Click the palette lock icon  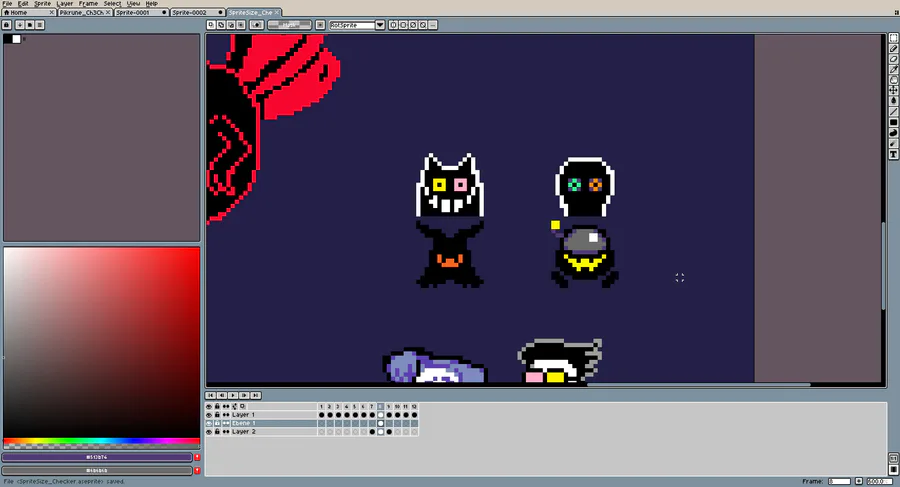(7, 25)
